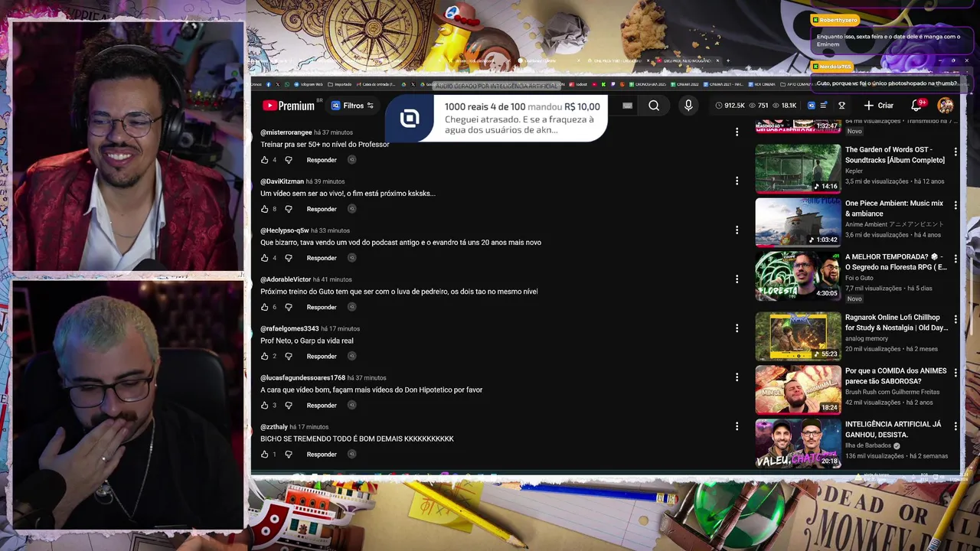The height and width of the screenshot is (551, 980).
Task: Dislike the @zzthaly comment
Action: click(x=289, y=454)
